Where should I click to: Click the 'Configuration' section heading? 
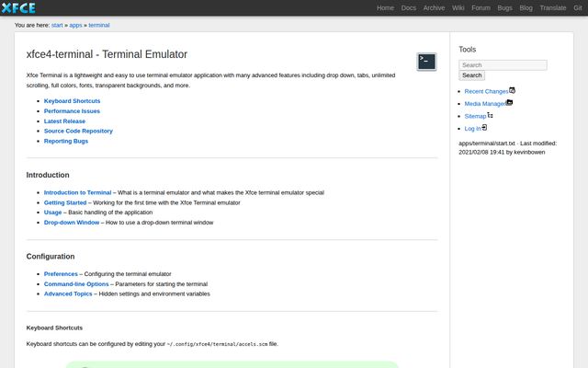click(x=51, y=257)
